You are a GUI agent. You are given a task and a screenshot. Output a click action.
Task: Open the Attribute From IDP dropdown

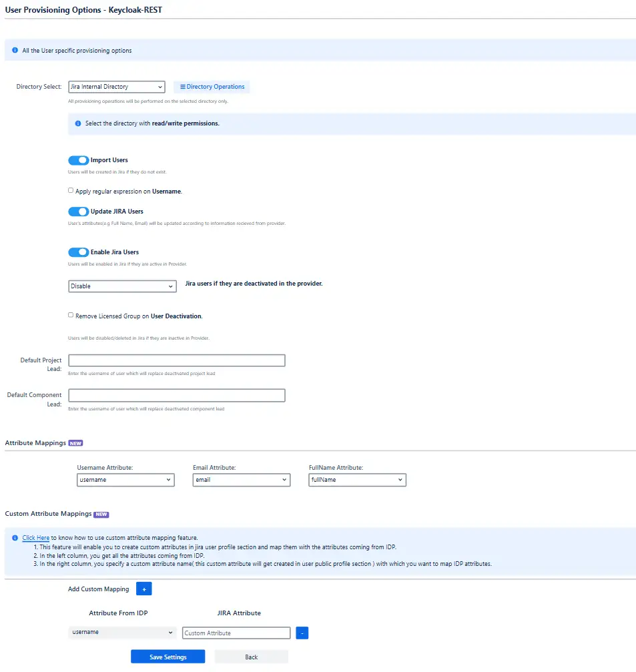122,632
